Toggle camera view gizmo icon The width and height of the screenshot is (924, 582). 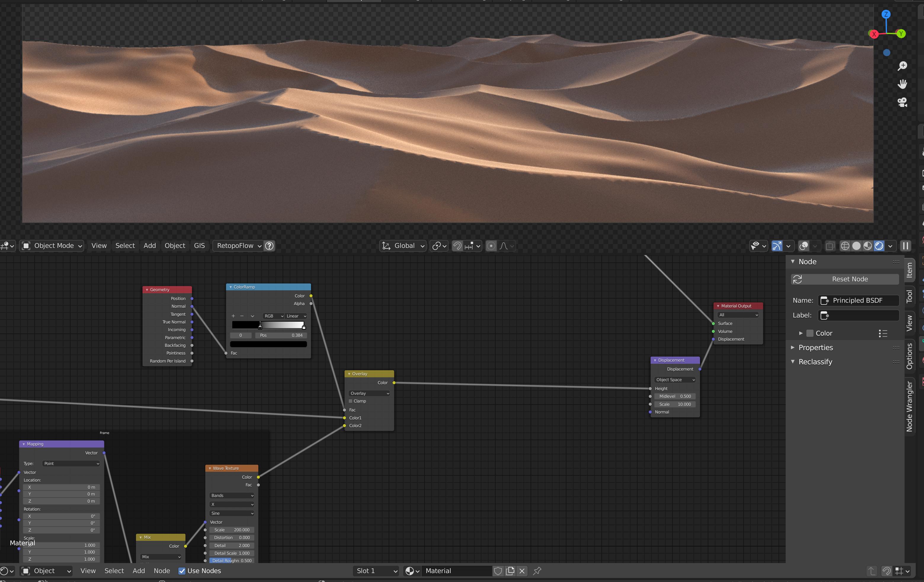coord(902,102)
